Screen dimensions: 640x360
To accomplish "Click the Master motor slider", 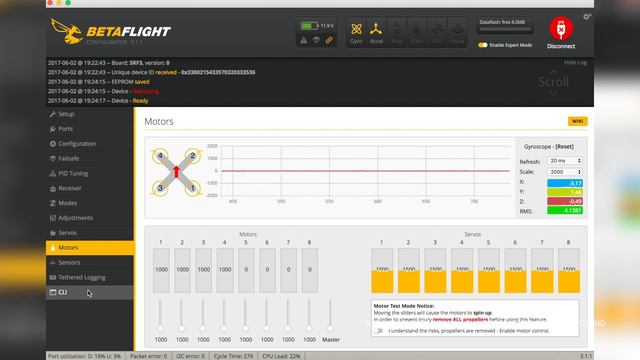I will tap(330, 315).
